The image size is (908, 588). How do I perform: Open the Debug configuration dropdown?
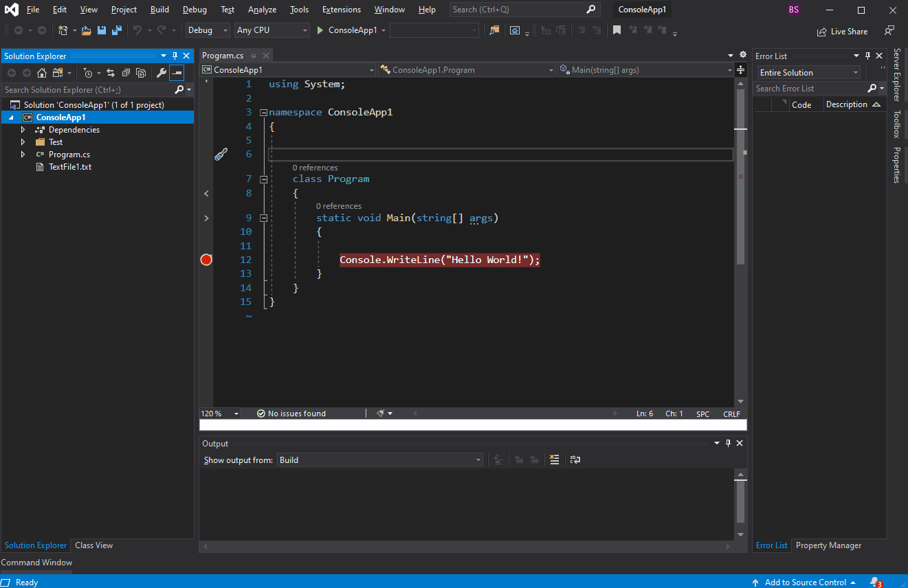[x=208, y=30]
